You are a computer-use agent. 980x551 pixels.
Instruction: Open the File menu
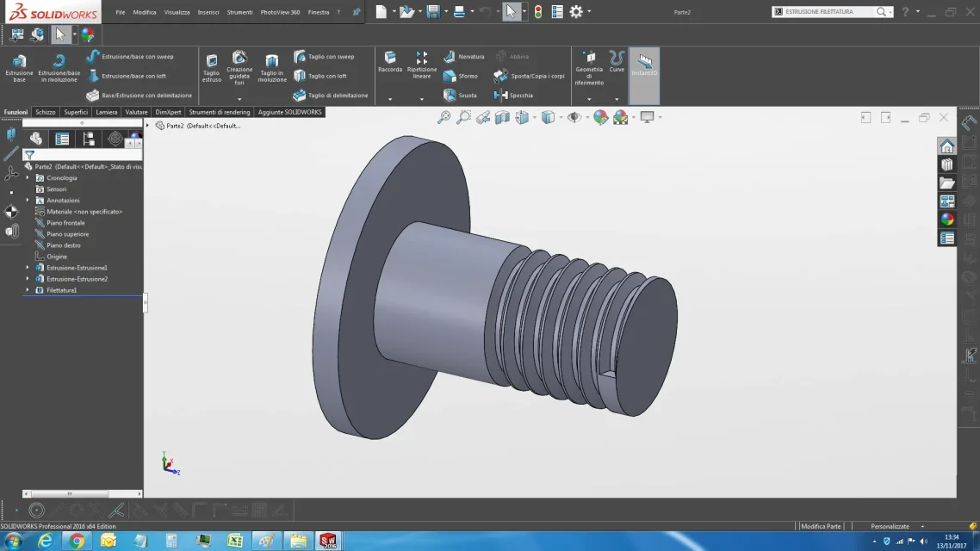coord(120,12)
